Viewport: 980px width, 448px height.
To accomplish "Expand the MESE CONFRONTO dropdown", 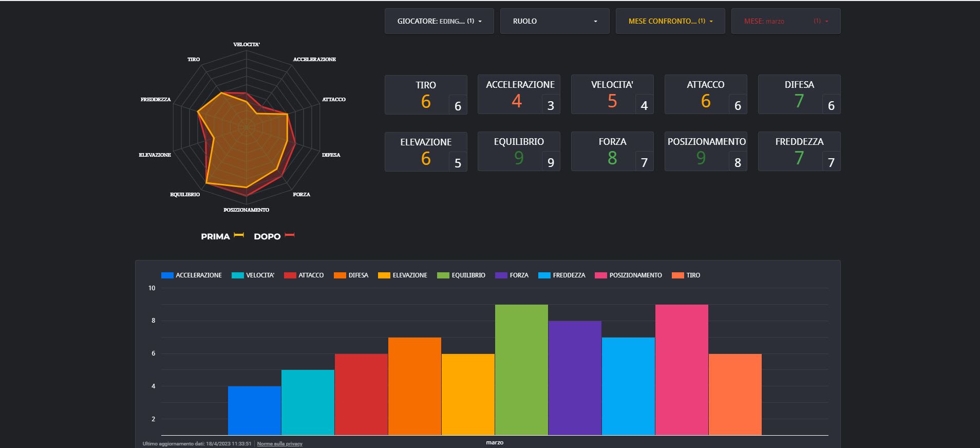I will pyautogui.click(x=670, y=21).
